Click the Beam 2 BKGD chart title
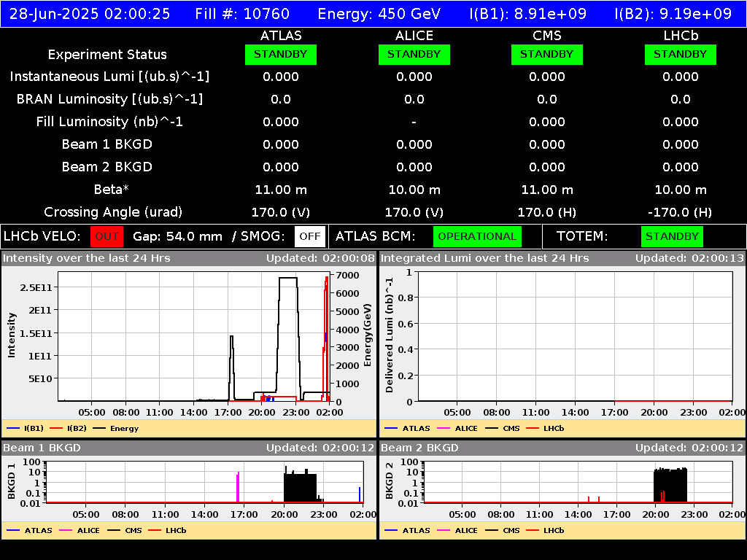Screen dimensions: 747x560 419,448
